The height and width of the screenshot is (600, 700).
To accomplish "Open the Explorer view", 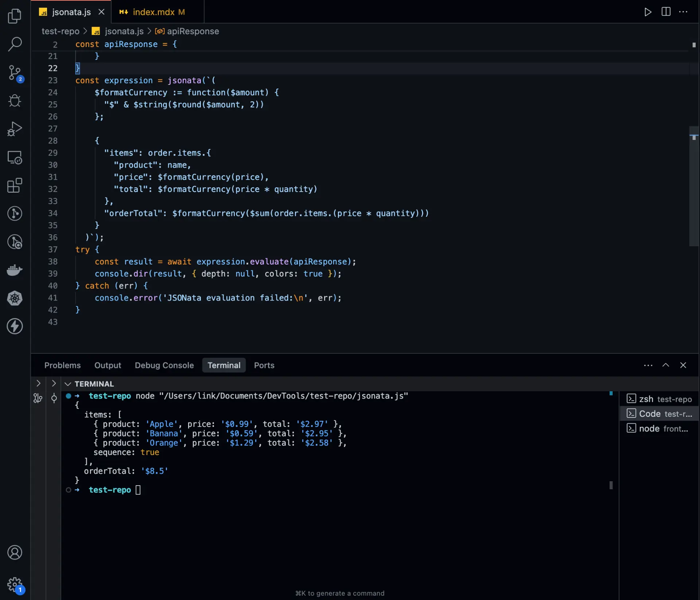I will pos(15,16).
